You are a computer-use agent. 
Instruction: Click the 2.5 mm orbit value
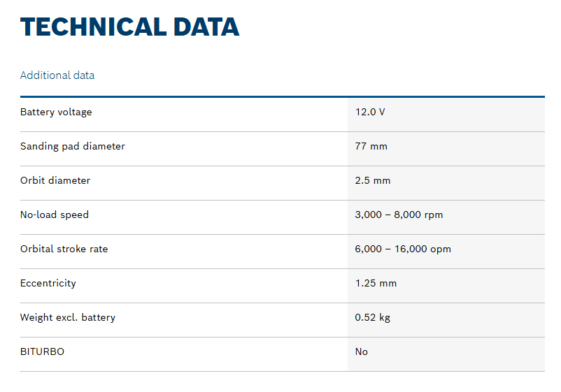coord(373,180)
